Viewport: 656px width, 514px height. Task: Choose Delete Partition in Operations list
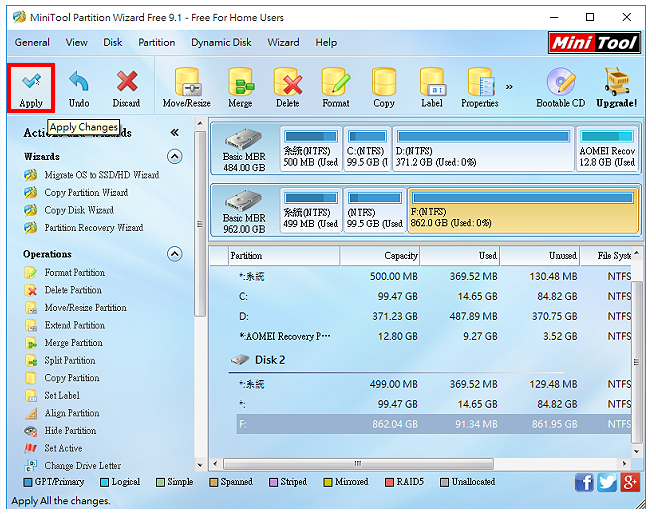coord(63,290)
